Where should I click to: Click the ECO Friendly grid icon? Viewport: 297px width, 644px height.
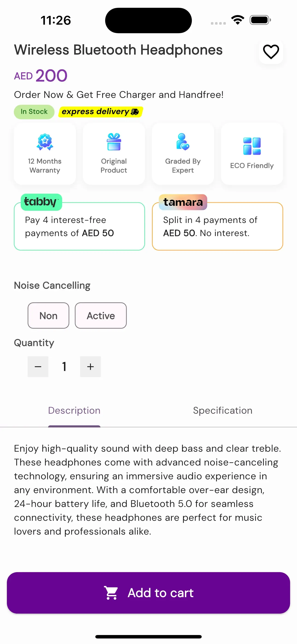tap(252, 146)
